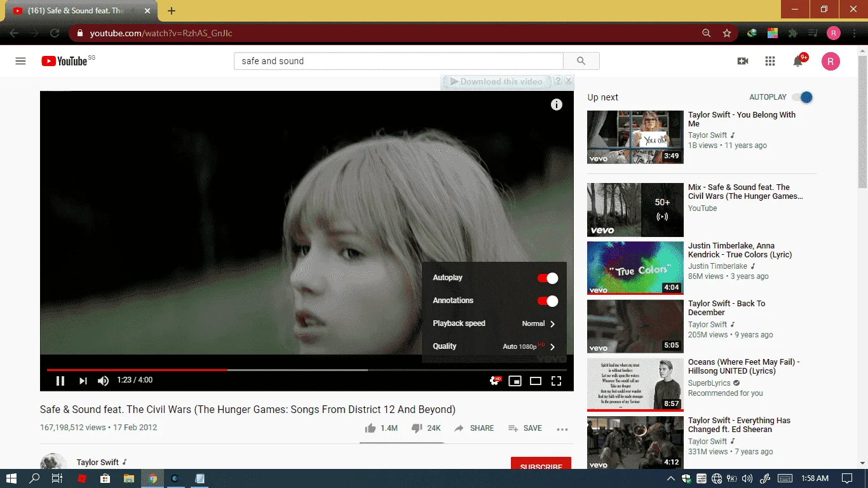Open the Windows Action Center
Image resolution: width=868 pixels, height=488 pixels.
pos(847,478)
